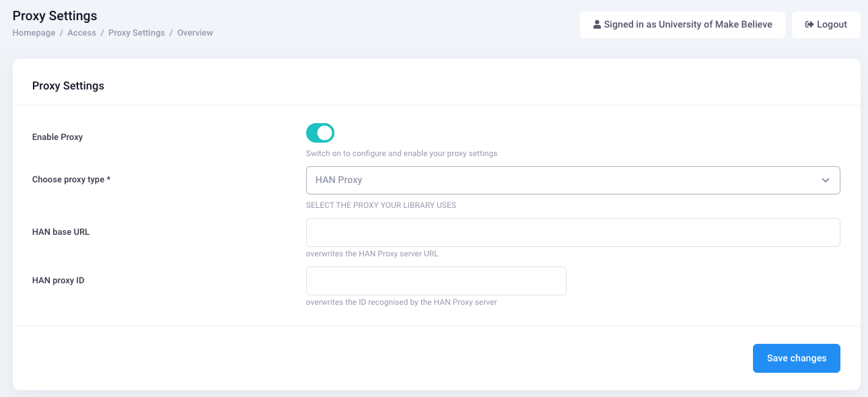
Task: Click the logout arrow icon
Action: tap(809, 24)
